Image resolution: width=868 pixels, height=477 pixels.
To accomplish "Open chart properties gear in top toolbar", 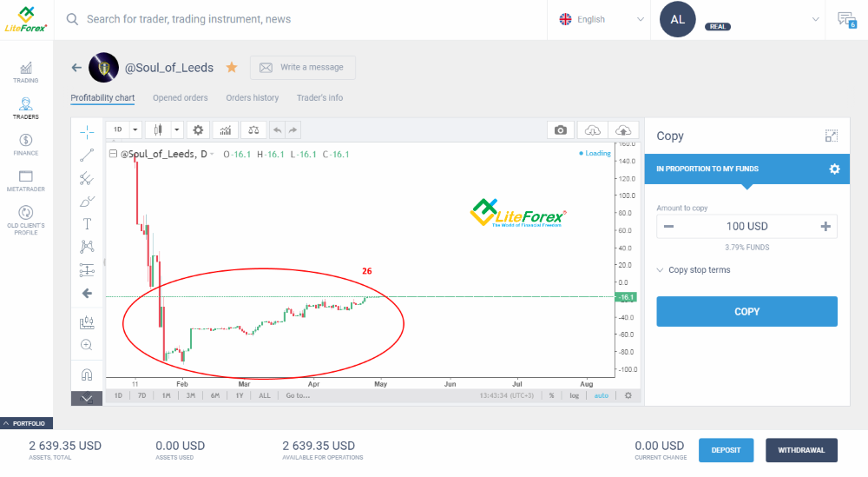I will coord(198,129).
